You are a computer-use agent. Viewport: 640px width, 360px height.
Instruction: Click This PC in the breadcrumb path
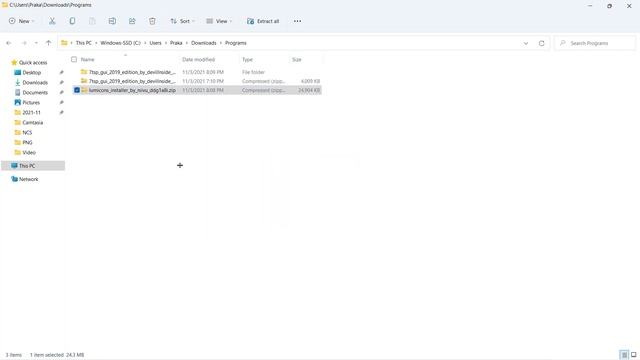click(x=84, y=43)
